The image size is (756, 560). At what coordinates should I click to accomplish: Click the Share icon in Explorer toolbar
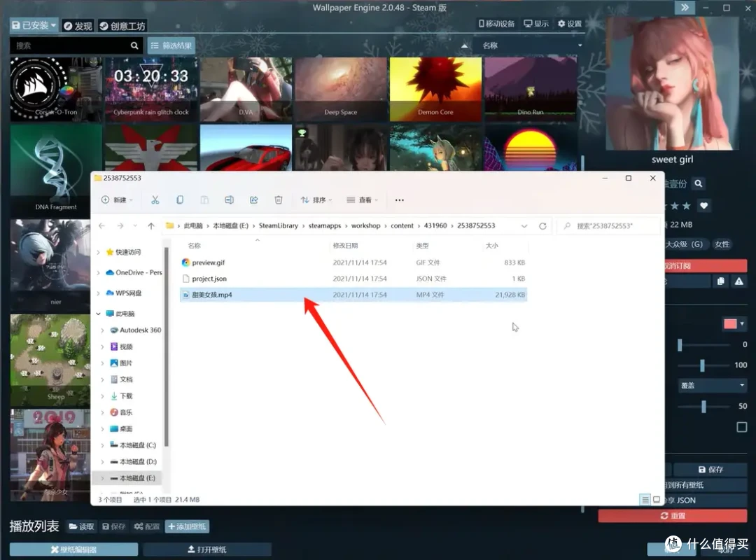[x=253, y=199]
